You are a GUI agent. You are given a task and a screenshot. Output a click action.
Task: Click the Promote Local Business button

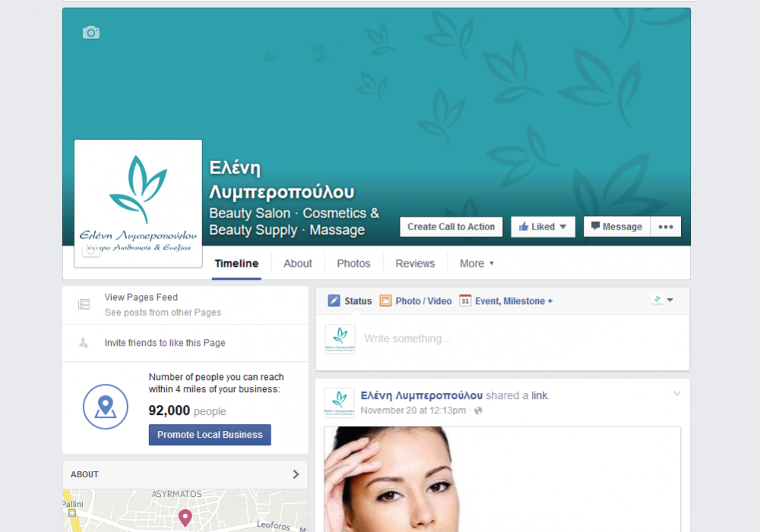[210, 435]
